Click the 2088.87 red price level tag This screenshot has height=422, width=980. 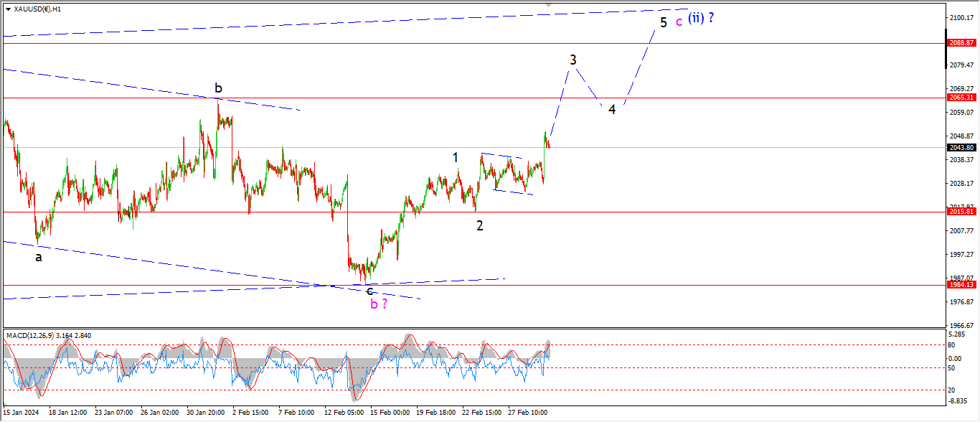click(960, 43)
